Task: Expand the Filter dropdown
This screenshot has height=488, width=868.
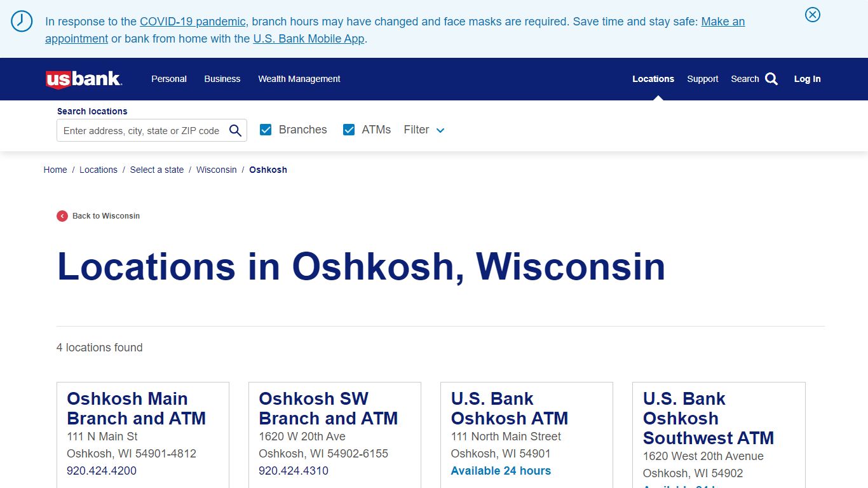Action: tap(424, 130)
